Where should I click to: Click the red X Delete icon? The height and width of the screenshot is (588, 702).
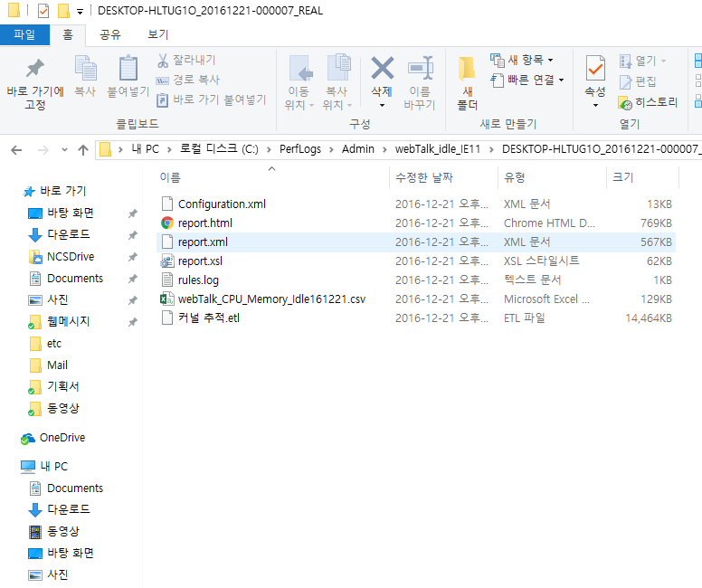(383, 68)
